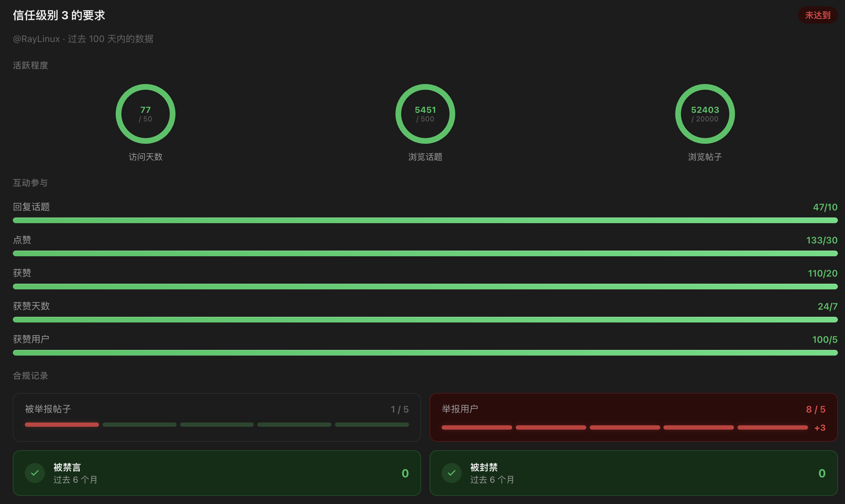This screenshot has height=504, width=845.
Task: Click the heading 信任级别 3 的要求
Action: point(59,15)
